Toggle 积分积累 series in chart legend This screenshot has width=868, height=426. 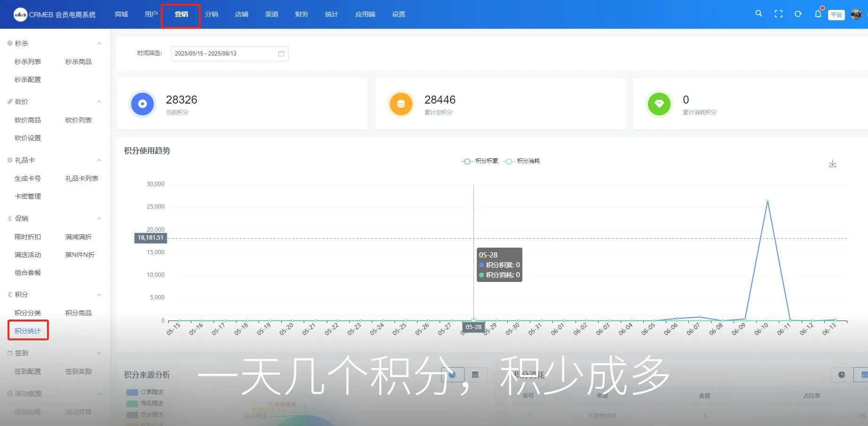(480, 161)
